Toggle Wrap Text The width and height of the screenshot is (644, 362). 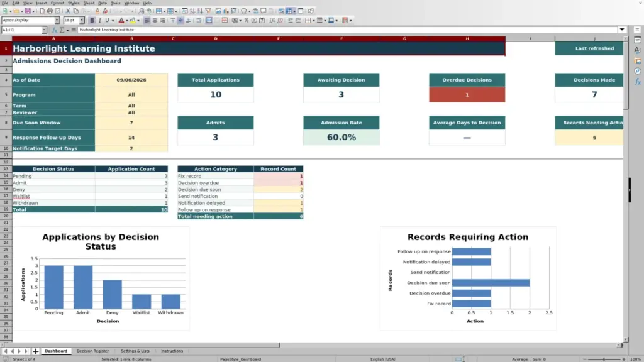[199, 20]
